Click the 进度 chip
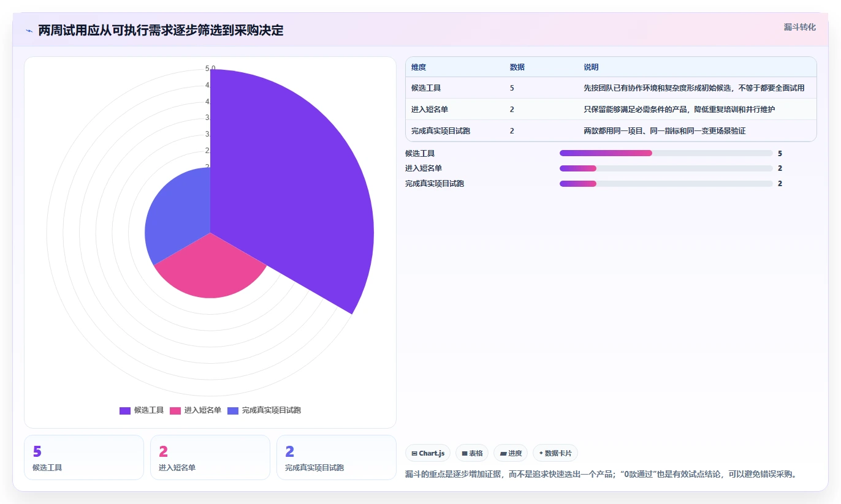 click(x=511, y=453)
